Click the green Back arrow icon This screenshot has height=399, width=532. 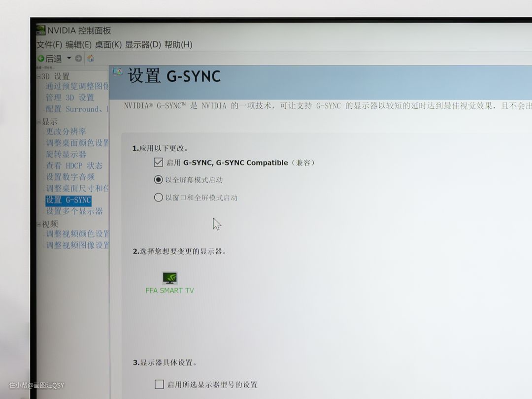pyautogui.click(x=41, y=58)
